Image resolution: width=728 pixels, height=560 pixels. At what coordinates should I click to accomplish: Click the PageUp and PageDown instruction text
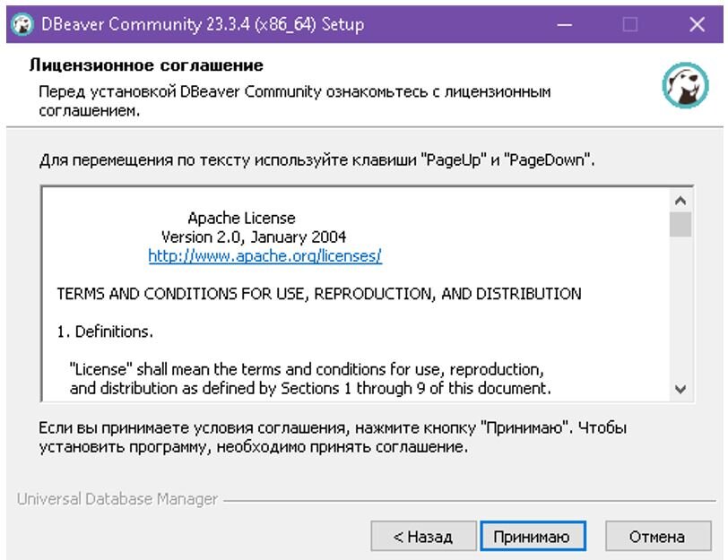point(317,160)
